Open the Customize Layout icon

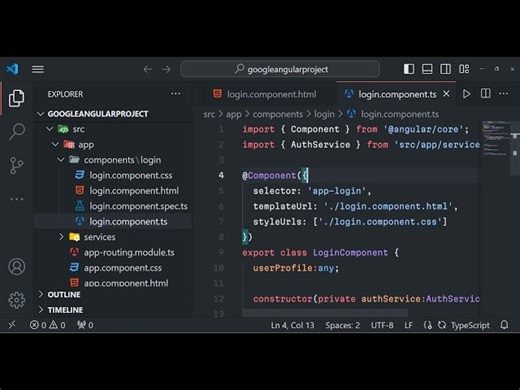click(464, 69)
